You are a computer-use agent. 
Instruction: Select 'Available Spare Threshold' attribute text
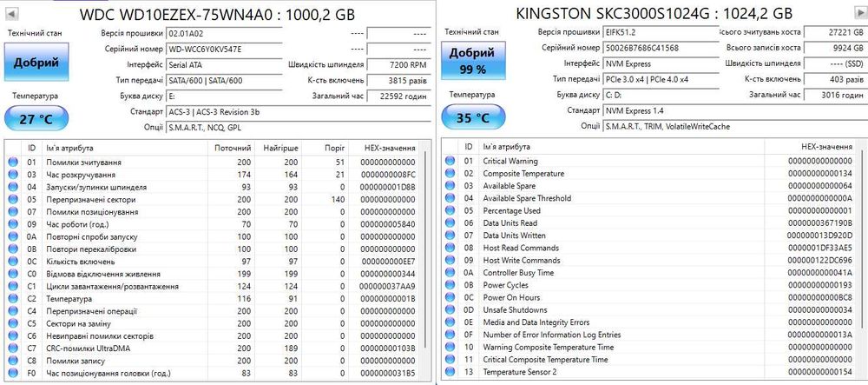[527, 198]
